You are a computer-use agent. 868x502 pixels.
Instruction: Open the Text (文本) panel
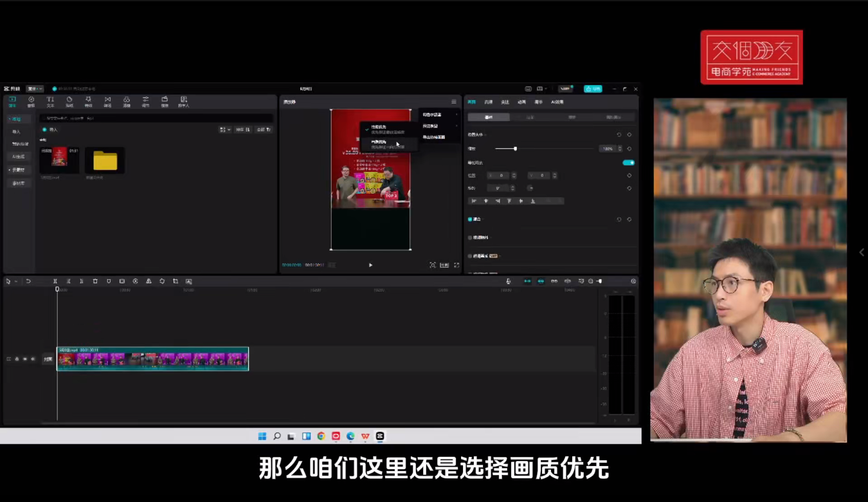pyautogui.click(x=50, y=102)
